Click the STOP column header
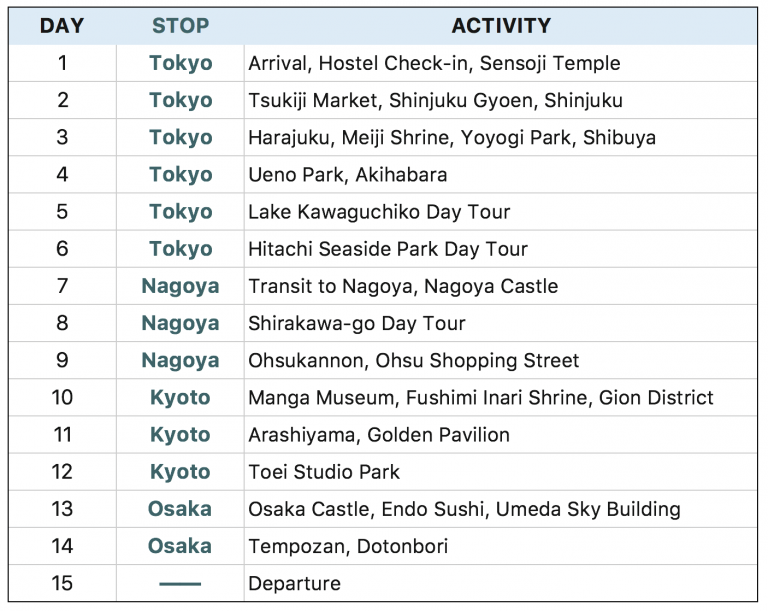 coord(180,26)
